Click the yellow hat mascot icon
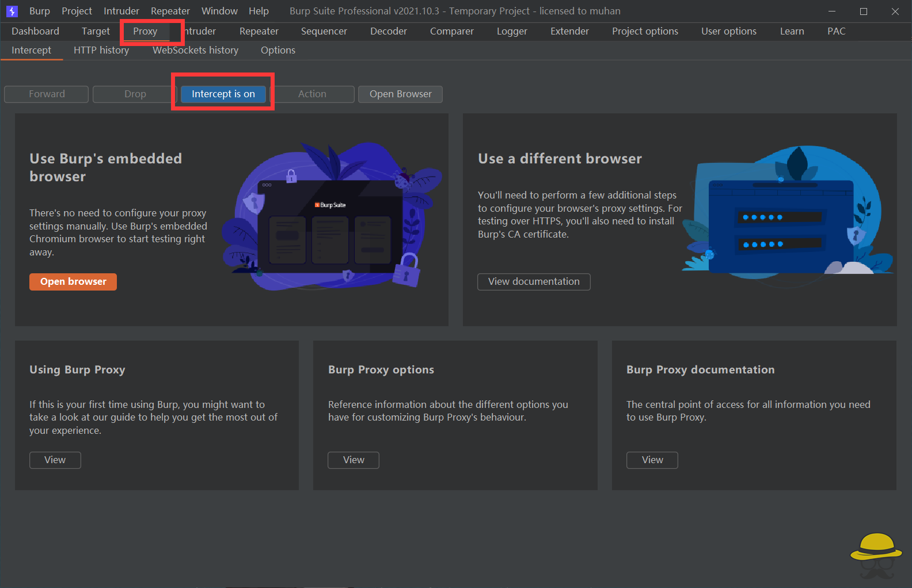The height and width of the screenshot is (588, 912). tap(876, 554)
